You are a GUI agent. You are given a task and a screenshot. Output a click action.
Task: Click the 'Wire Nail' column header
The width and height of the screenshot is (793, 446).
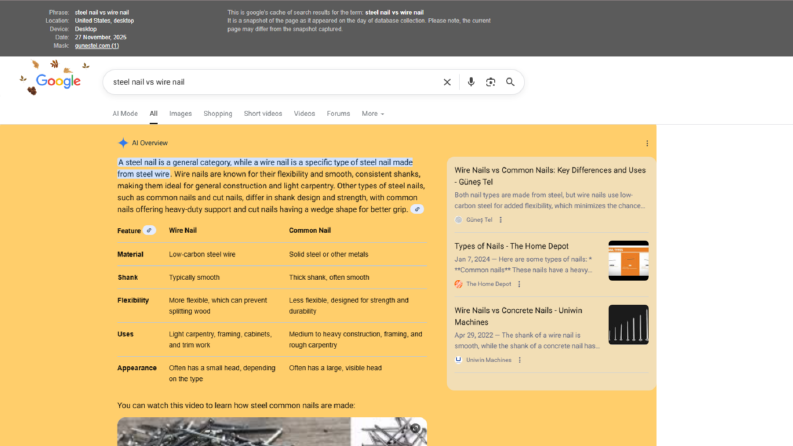pyautogui.click(x=183, y=230)
